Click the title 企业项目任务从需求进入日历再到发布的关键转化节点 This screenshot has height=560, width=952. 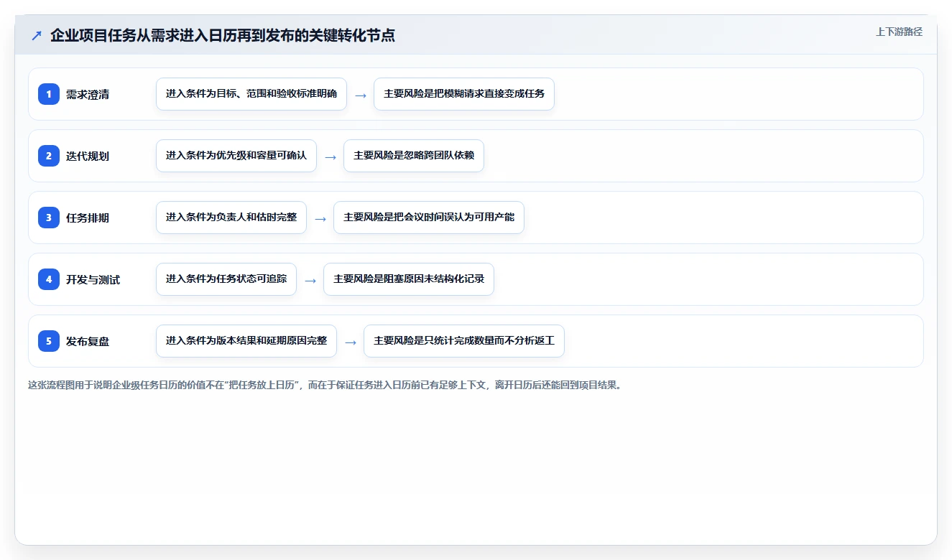223,35
